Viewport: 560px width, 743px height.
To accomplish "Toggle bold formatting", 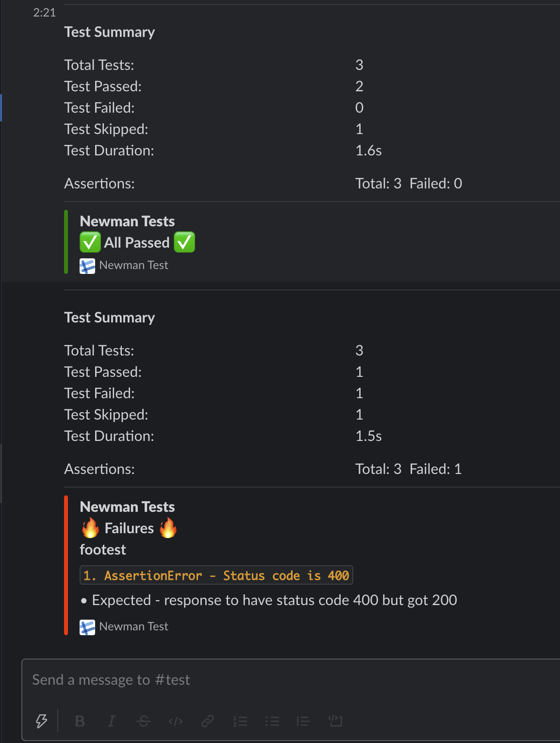I will coord(80,721).
